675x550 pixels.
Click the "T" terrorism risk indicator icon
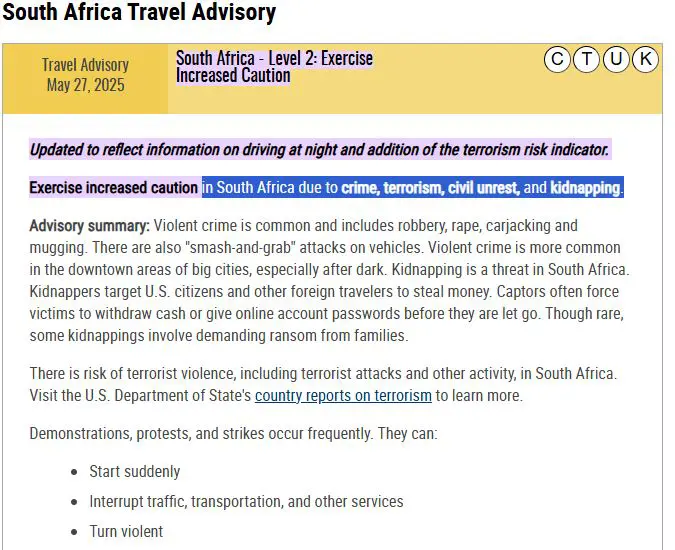pos(586,60)
